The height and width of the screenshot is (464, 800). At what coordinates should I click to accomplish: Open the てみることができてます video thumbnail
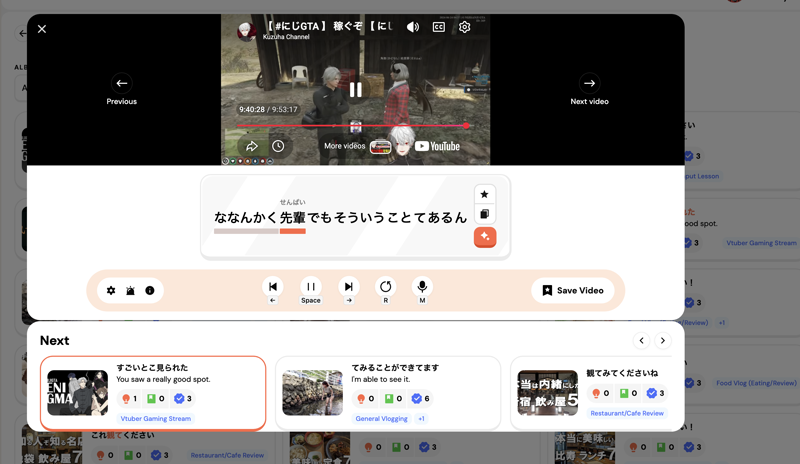(x=313, y=393)
